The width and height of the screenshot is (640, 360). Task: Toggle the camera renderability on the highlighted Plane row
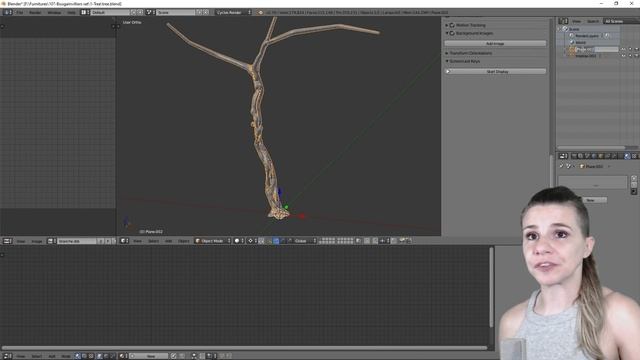click(x=636, y=49)
